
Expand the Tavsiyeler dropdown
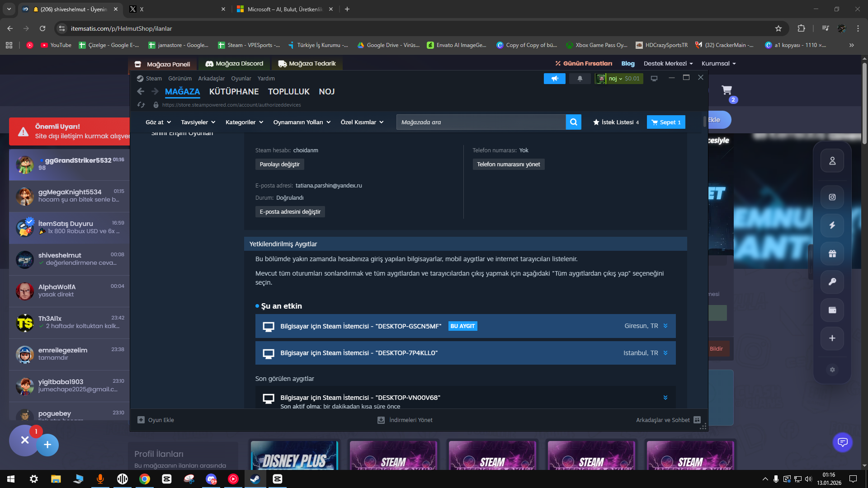[x=198, y=122]
